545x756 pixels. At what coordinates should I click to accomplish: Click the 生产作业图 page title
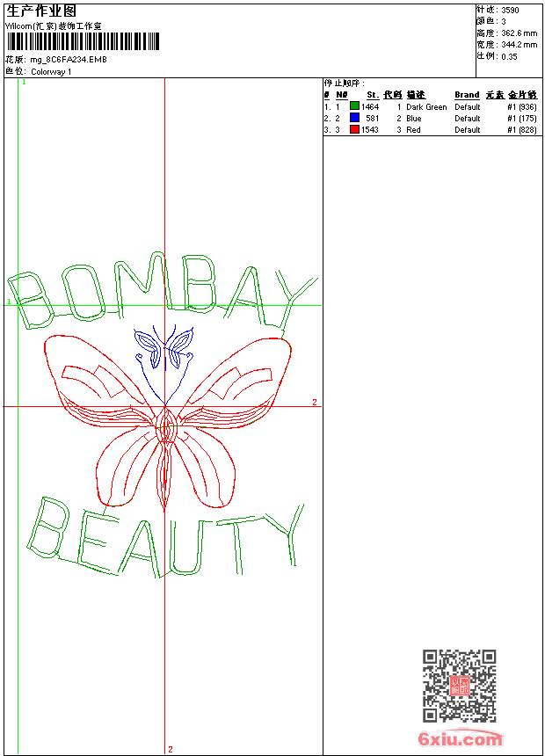[x=41, y=11]
